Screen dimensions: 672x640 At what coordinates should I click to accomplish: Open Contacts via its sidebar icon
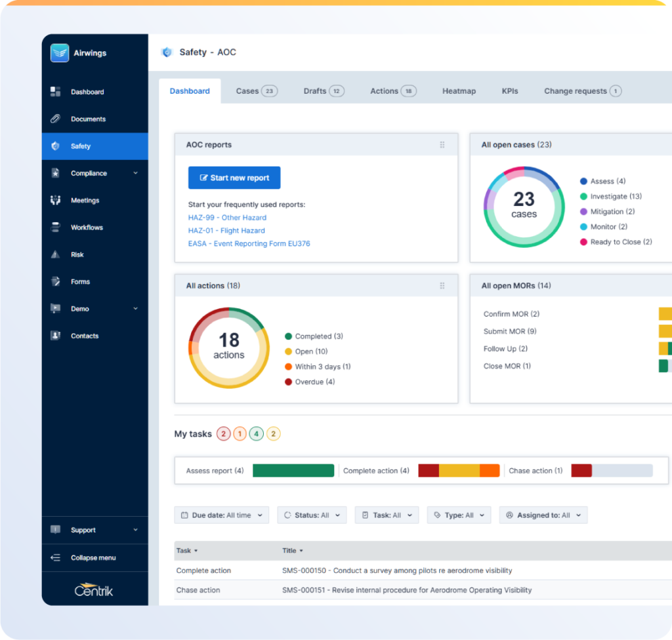point(56,336)
